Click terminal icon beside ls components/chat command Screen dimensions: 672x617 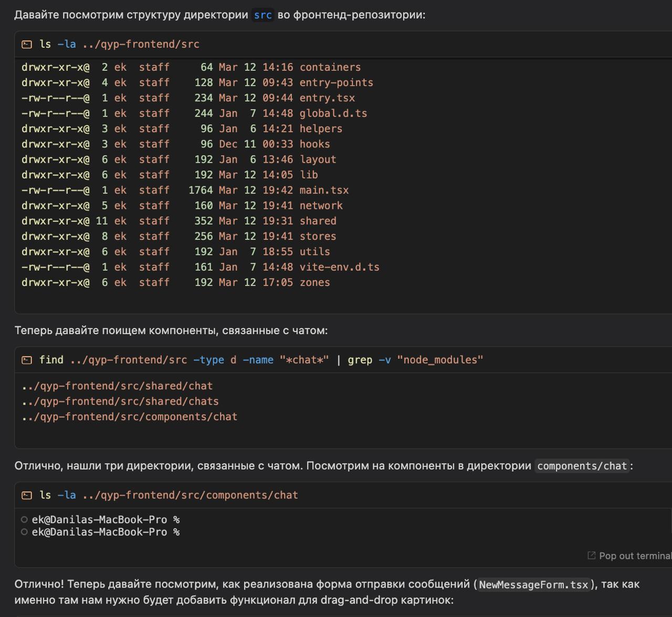27,495
